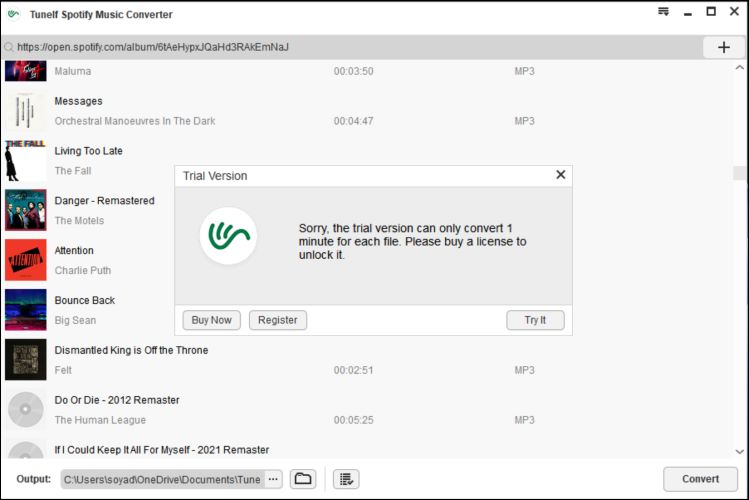This screenshot has width=749, height=500.
Task: Click the Spotify album URL field
Action: [x=353, y=47]
